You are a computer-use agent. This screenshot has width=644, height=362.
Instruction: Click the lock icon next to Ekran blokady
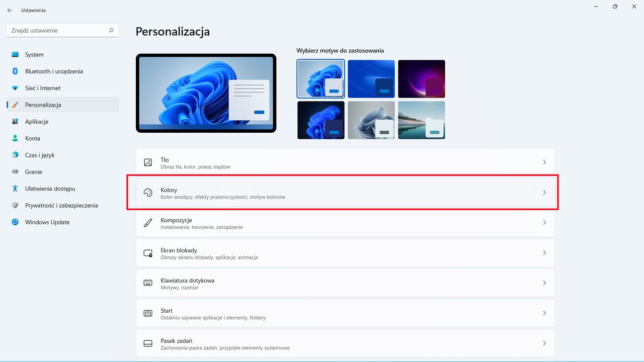pyautogui.click(x=147, y=252)
